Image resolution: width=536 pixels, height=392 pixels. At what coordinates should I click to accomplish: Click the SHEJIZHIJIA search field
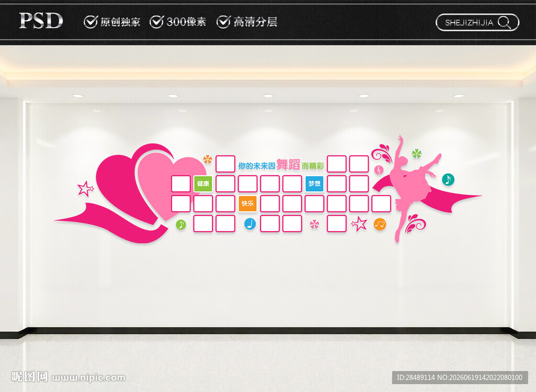coord(477,23)
